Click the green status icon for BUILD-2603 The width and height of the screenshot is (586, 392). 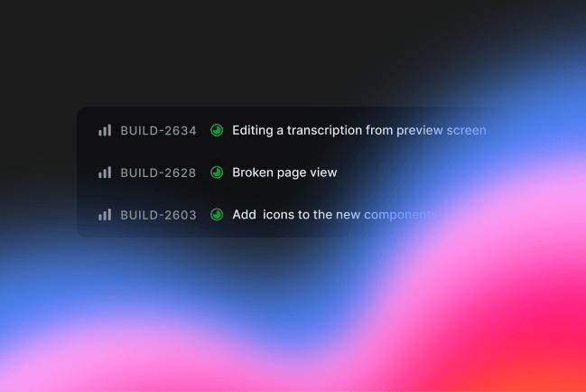pyautogui.click(x=217, y=215)
